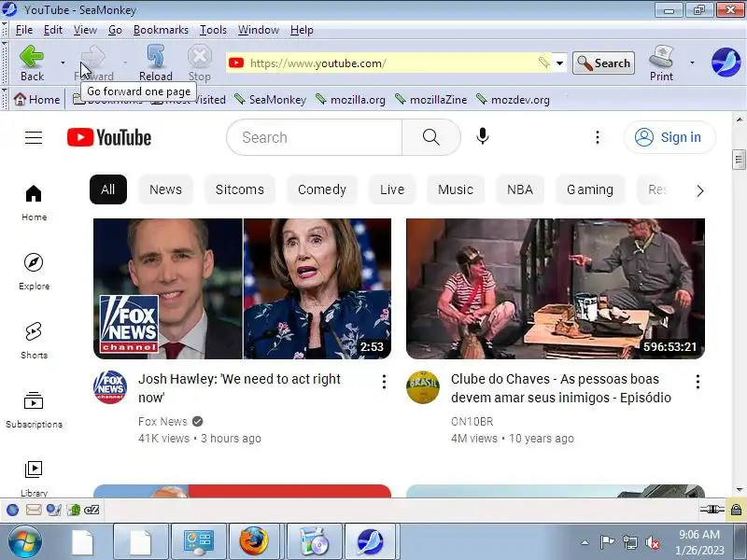This screenshot has height=560, width=747.
Task: Show more category chips with right chevron
Action: [x=699, y=190]
